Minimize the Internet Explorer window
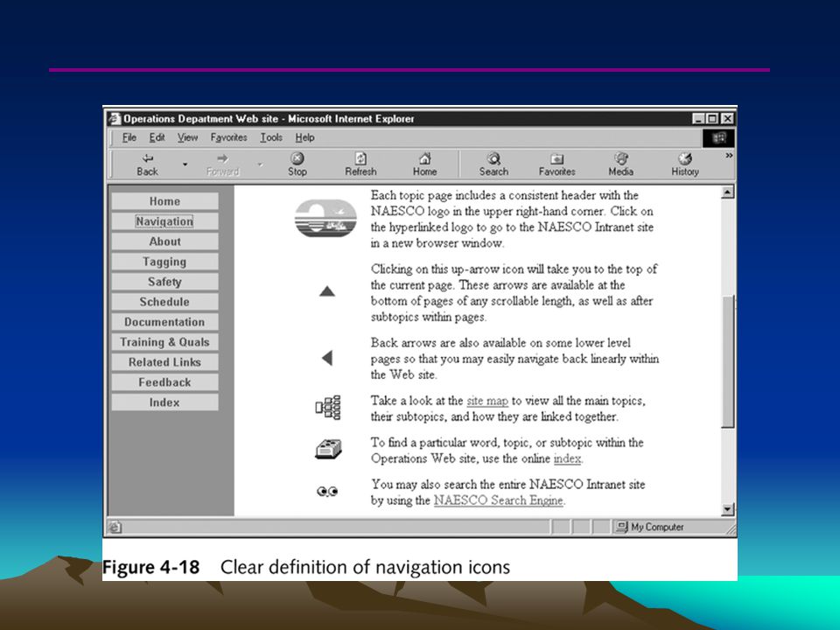Image resolution: width=840 pixels, height=630 pixels. (698, 119)
